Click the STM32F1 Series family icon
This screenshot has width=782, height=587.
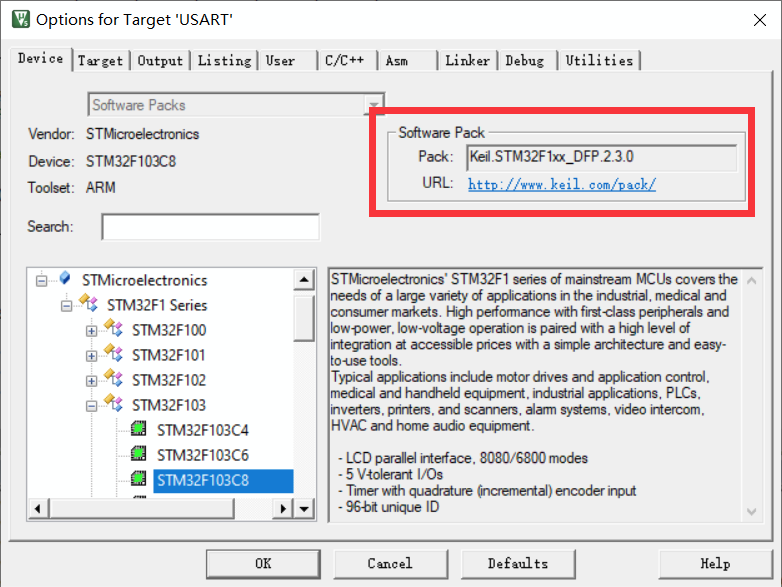88,303
